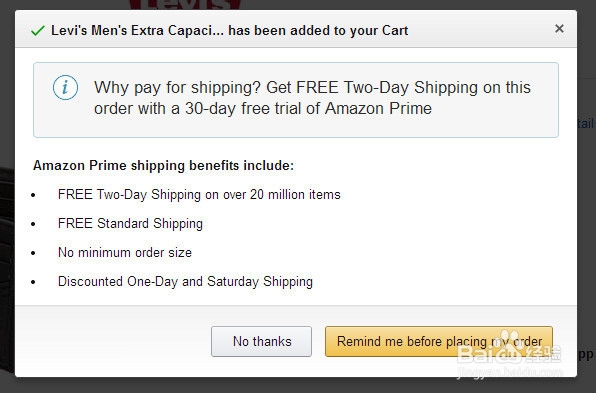Image resolution: width=596 pixels, height=393 pixels.
Task: Click the partially visible "pp" text behind dialog
Action: pos(585,354)
